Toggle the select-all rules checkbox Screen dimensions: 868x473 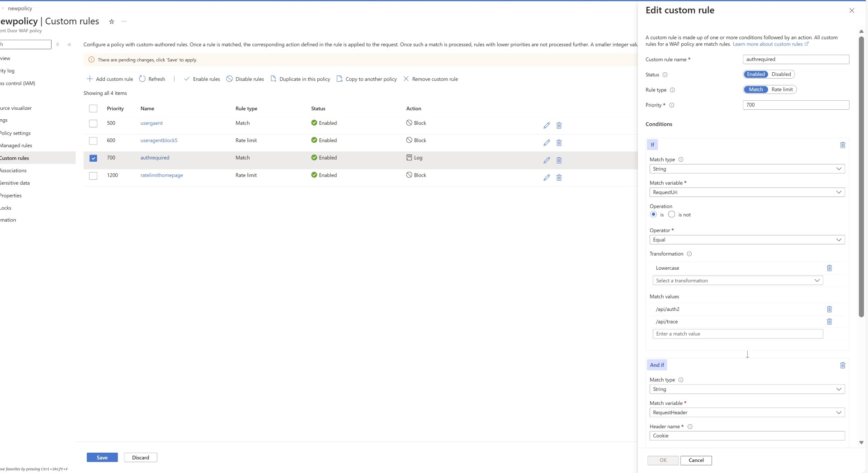93,108
